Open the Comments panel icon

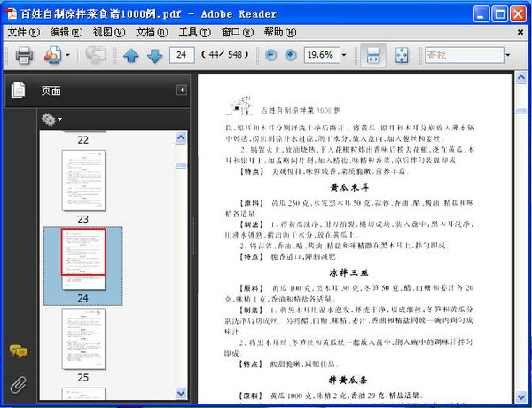click(x=18, y=351)
